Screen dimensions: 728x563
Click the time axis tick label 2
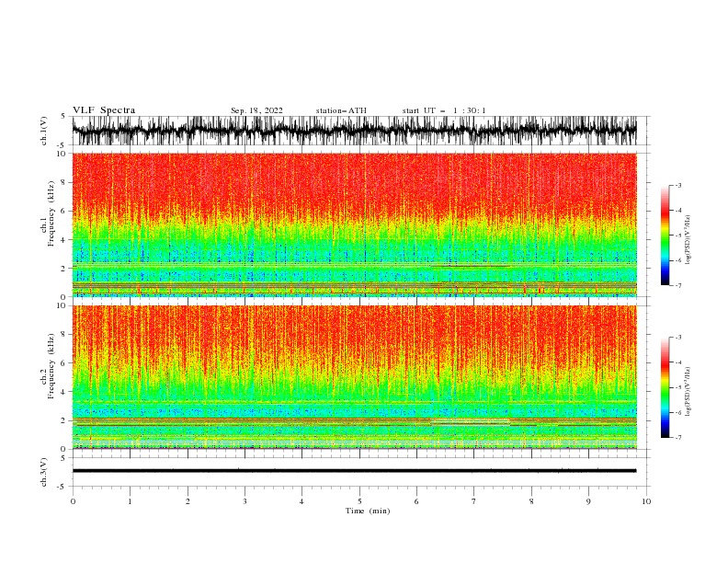point(188,501)
